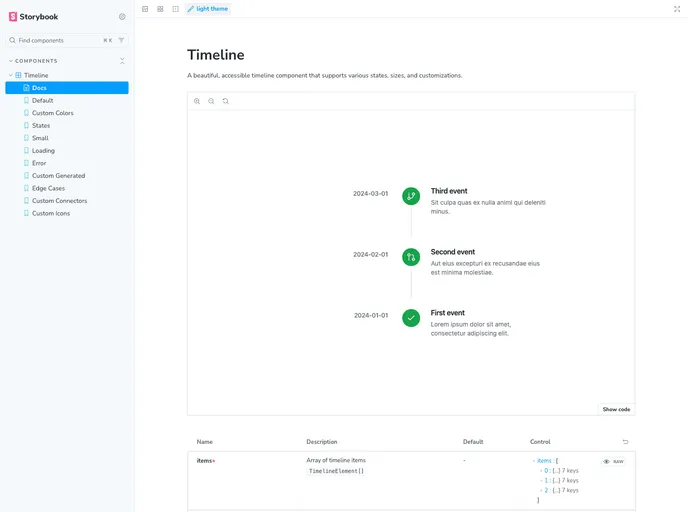This screenshot has height=512, width=688.
Task: Zoom in on the preview canvas
Action: coord(197,101)
